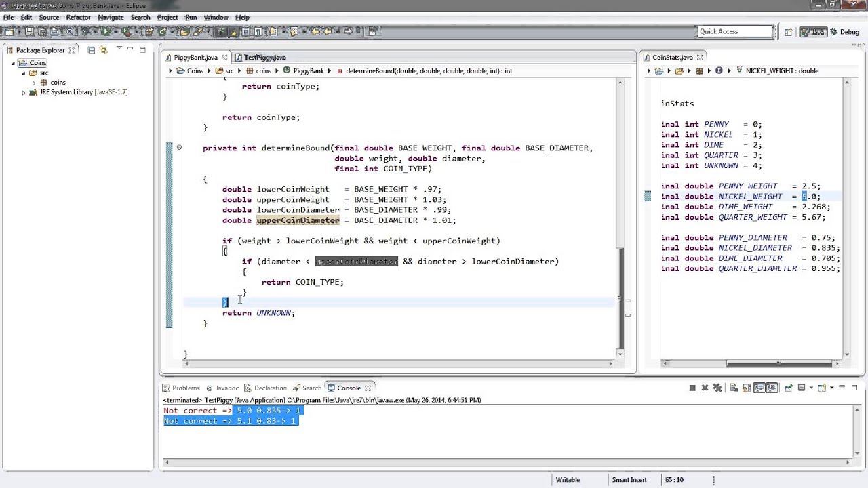Image resolution: width=868 pixels, height=488 pixels.
Task: Toggle Scroll Lock in Console toolbar
Action: pyautogui.click(x=747, y=388)
